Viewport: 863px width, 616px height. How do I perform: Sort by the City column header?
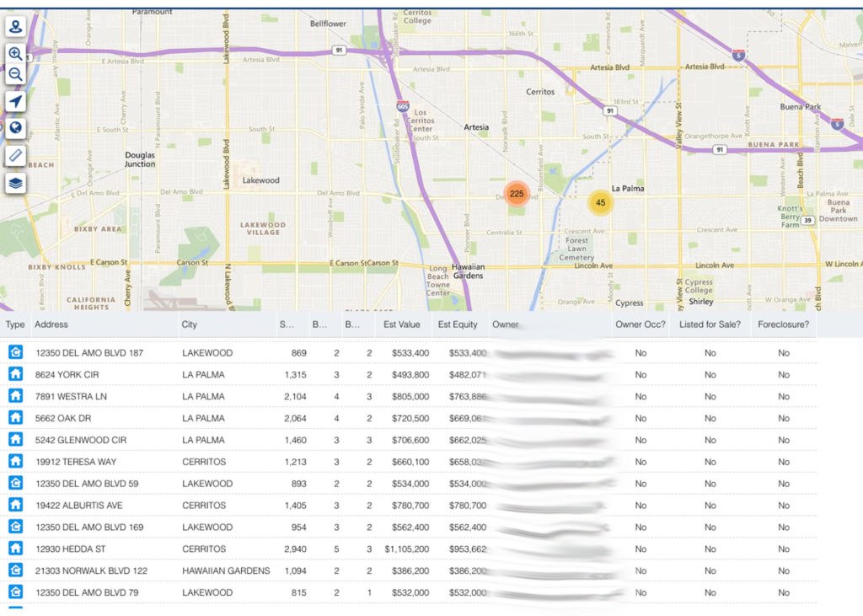point(190,324)
